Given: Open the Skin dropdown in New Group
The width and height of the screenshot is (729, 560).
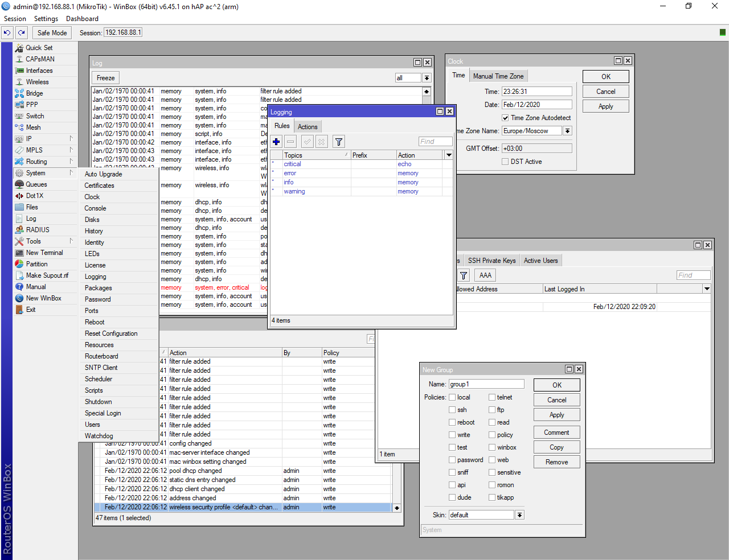Looking at the screenshot, I should tap(519, 515).
